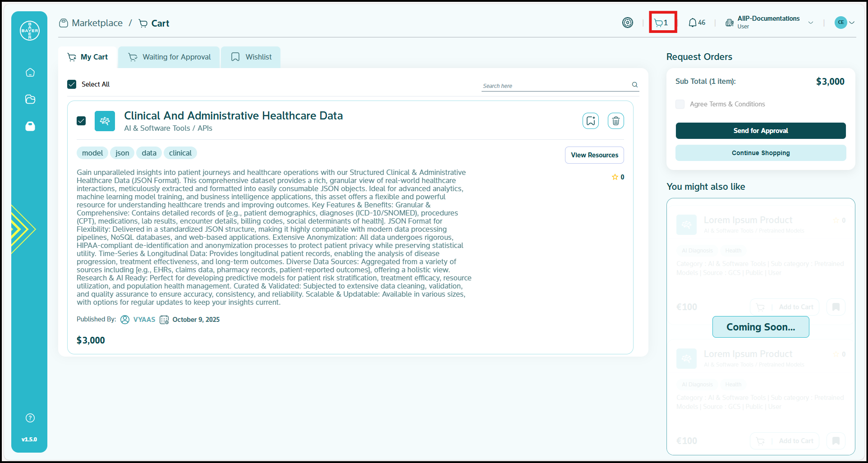Open the folder icon in sidebar

click(30, 99)
